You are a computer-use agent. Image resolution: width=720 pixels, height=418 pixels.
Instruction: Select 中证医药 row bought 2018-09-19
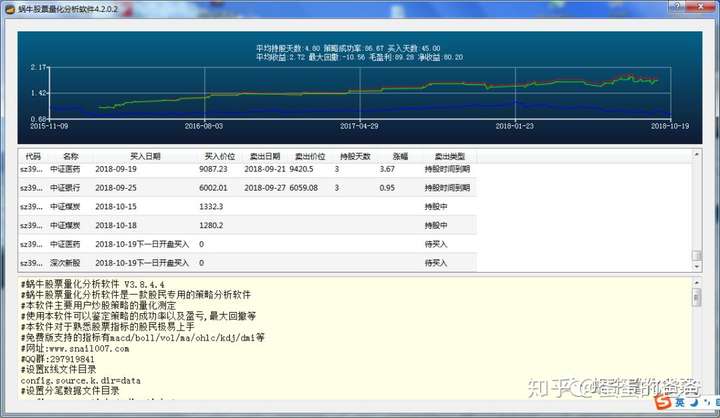(248, 169)
